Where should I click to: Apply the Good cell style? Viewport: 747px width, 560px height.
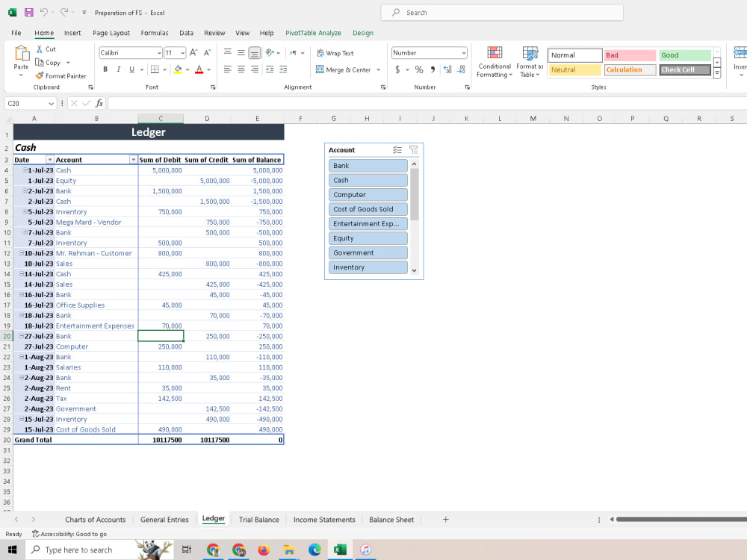point(685,55)
